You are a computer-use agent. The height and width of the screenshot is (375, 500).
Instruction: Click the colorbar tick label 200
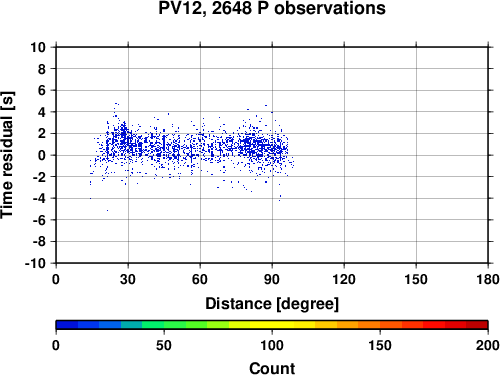pyautogui.click(x=488, y=345)
